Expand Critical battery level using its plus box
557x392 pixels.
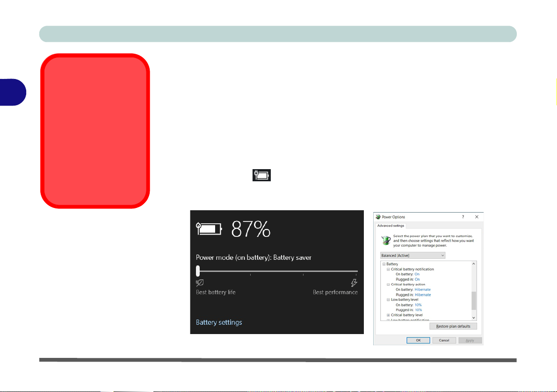388,315
